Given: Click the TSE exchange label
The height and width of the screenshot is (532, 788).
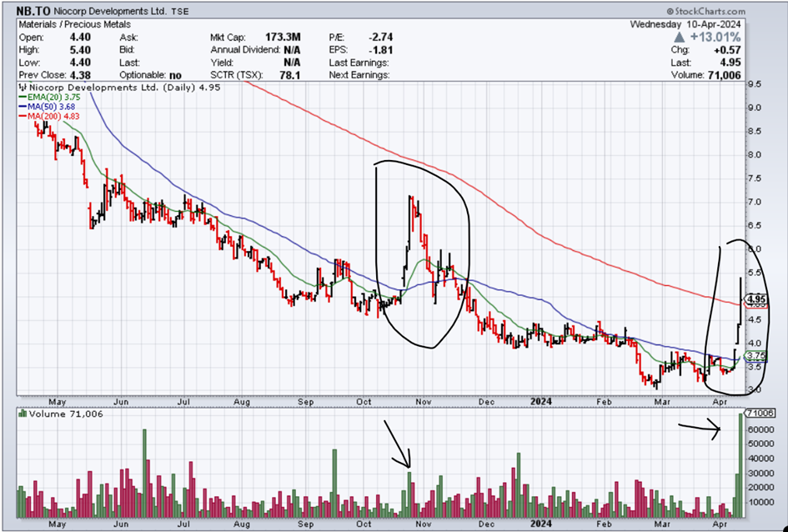Looking at the screenshot, I should (179, 12).
